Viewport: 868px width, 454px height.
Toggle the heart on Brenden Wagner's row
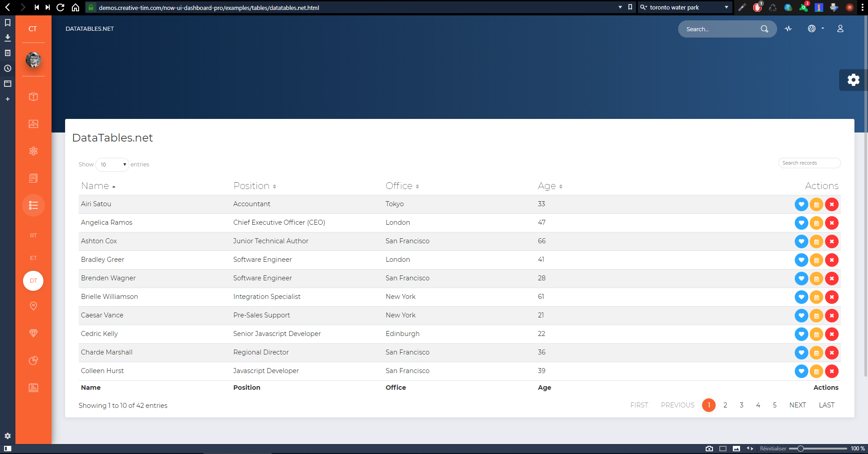pos(801,279)
